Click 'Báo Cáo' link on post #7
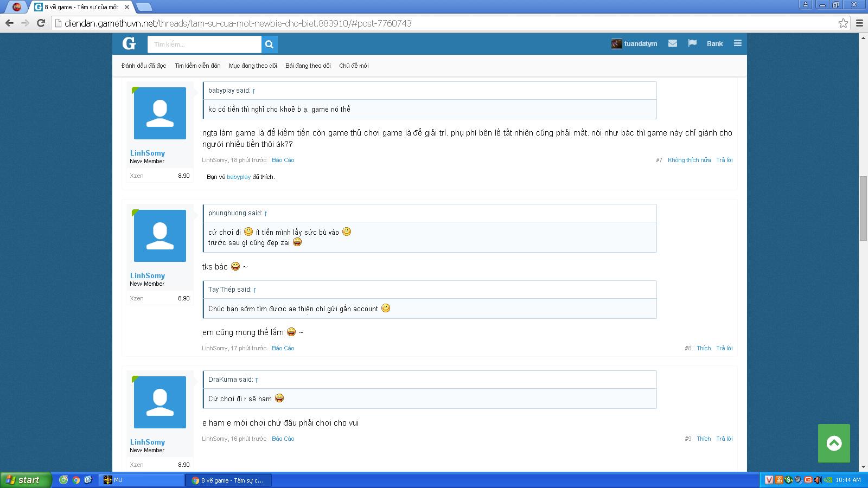The width and height of the screenshot is (868, 488). click(283, 160)
